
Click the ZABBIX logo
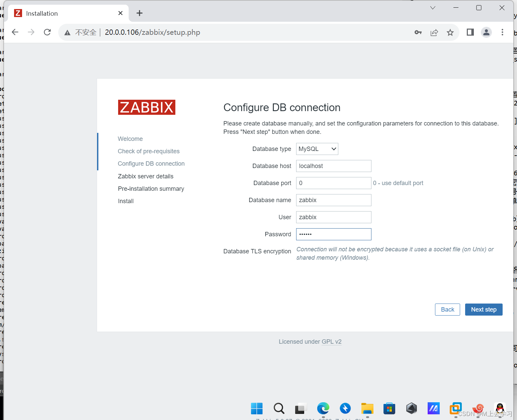coord(147,107)
